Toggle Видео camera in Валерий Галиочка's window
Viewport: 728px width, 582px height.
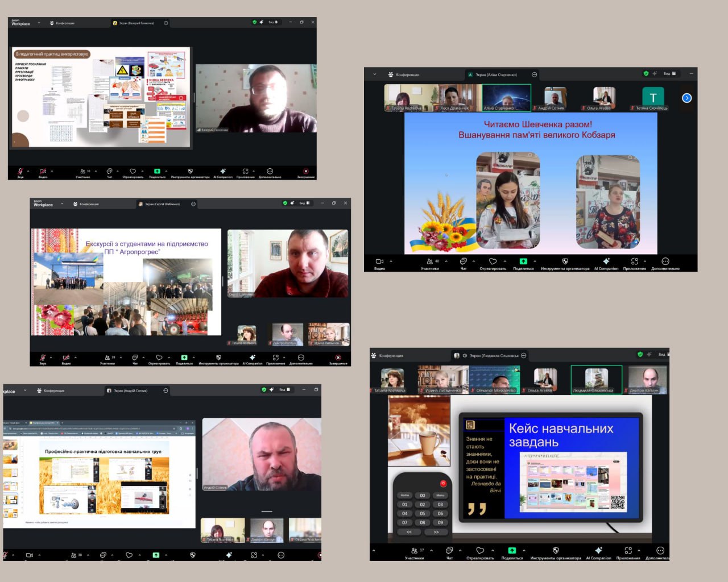pyautogui.click(x=43, y=172)
